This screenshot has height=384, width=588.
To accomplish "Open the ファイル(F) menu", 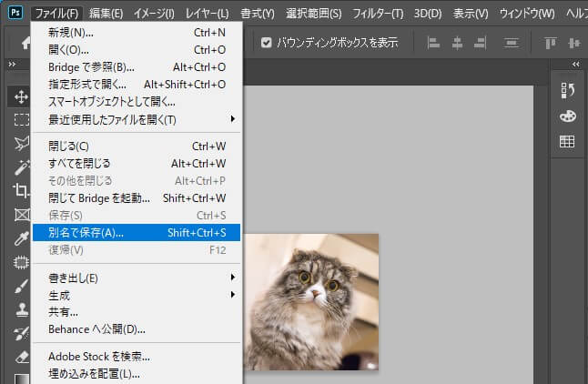I will point(56,14).
